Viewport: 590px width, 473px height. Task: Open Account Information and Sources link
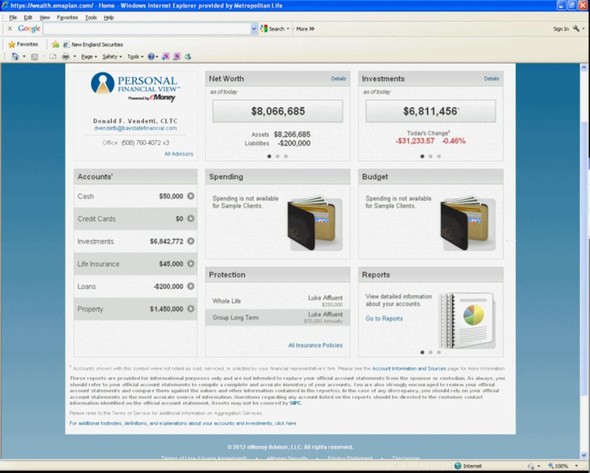pos(409,368)
